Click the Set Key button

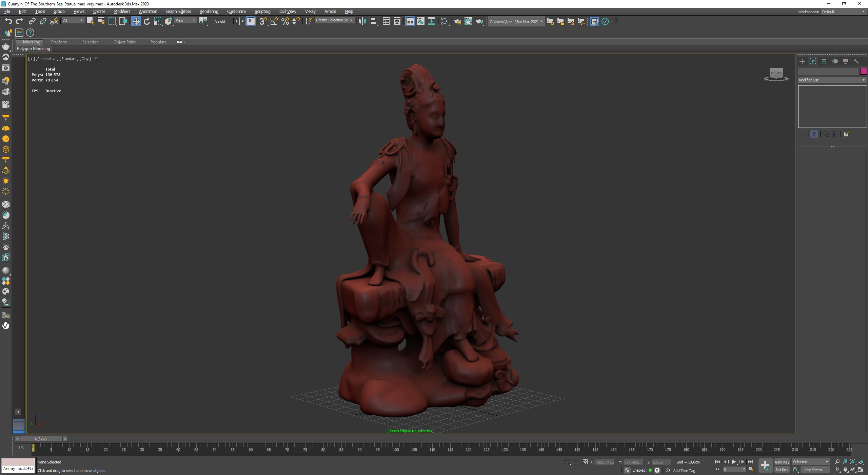[x=782, y=470]
